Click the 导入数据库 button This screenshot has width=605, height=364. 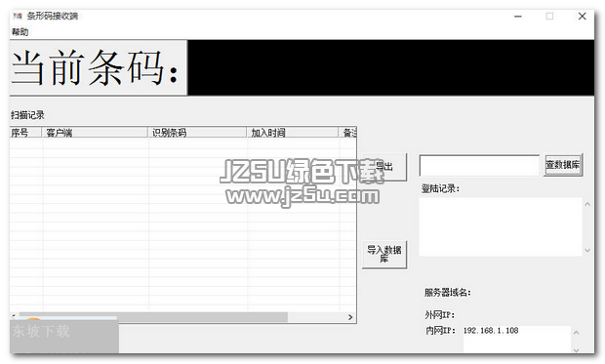click(x=384, y=254)
